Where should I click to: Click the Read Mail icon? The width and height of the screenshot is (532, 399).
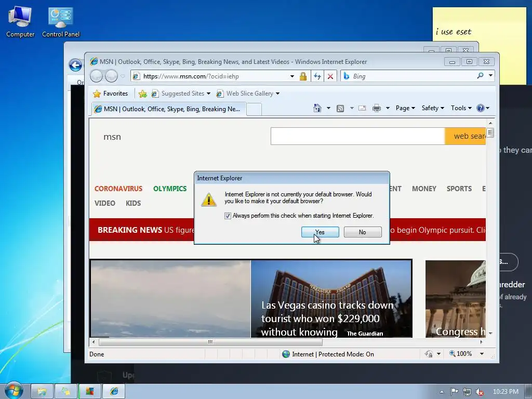pos(362,108)
